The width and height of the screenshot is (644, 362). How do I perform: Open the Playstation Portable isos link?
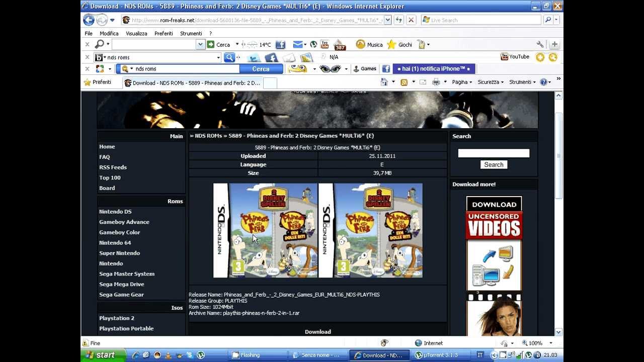[x=126, y=328]
